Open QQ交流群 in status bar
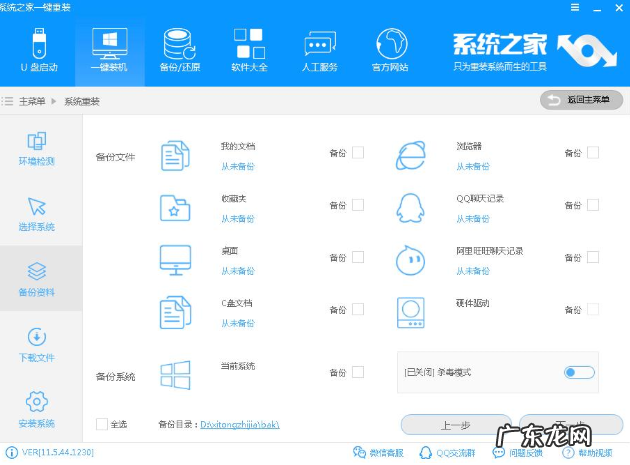The image size is (630, 465). pos(447,453)
